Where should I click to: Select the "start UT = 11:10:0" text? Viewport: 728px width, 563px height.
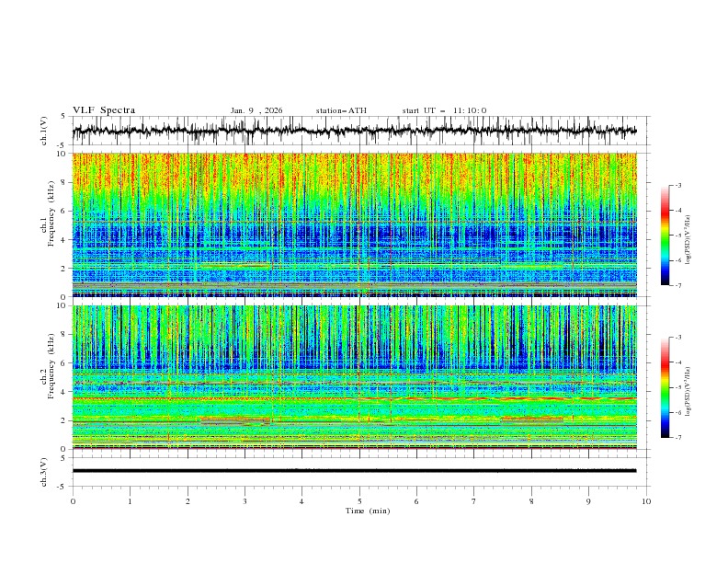click(x=444, y=110)
